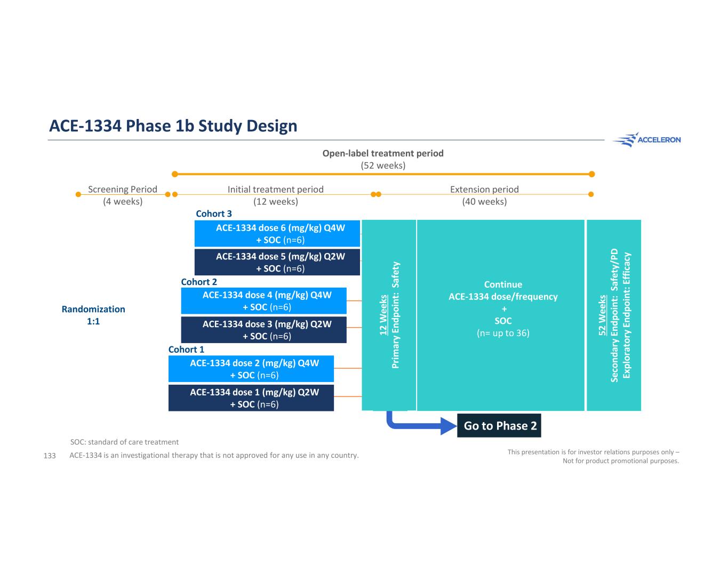Click the slide page number 133
728x563 pixels.
point(50,456)
